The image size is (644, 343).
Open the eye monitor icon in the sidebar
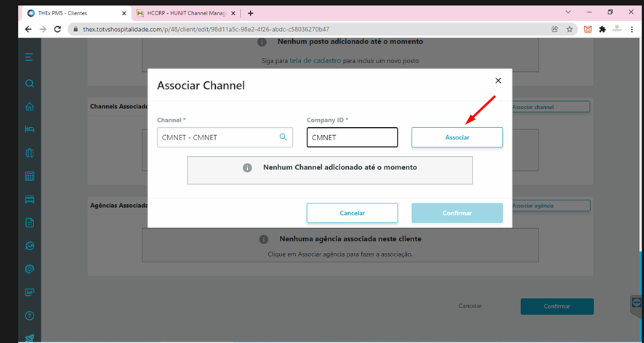[x=29, y=269]
